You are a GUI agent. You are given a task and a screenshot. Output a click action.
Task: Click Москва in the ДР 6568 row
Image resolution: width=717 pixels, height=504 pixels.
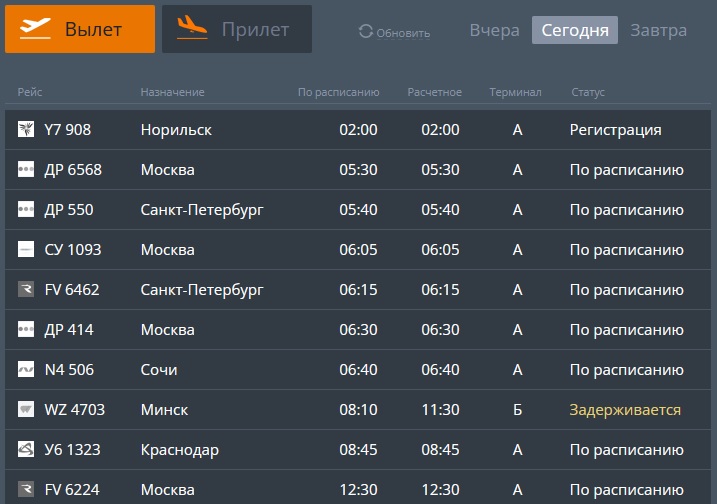[x=167, y=170]
